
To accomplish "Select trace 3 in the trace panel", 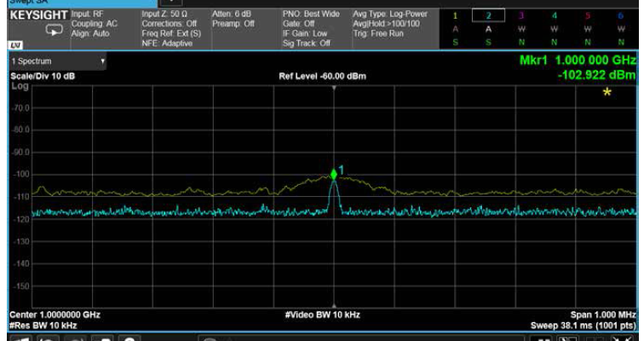I will click(x=521, y=16).
